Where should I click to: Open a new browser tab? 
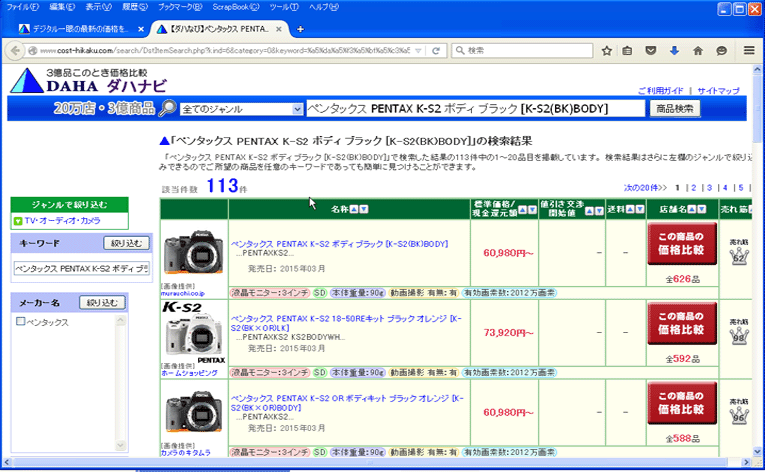coord(300,29)
